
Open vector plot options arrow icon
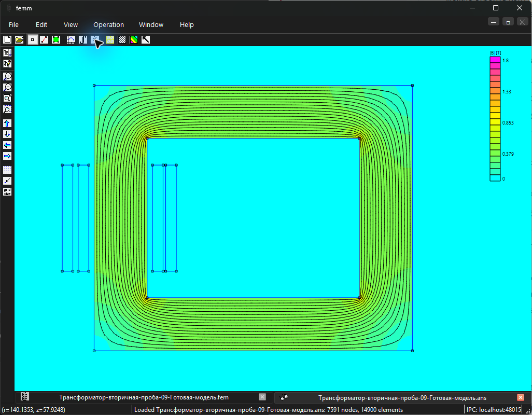[146, 40]
